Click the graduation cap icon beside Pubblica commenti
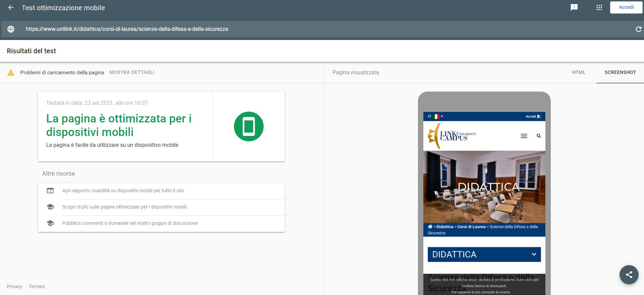 pos(50,223)
